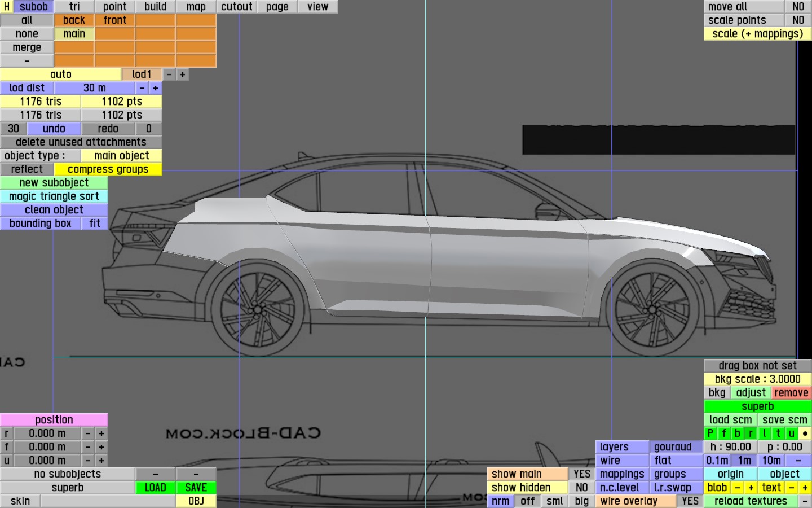Viewport: 812px width, 508px height.
Task: Click compress groups
Action: [x=108, y=169]
